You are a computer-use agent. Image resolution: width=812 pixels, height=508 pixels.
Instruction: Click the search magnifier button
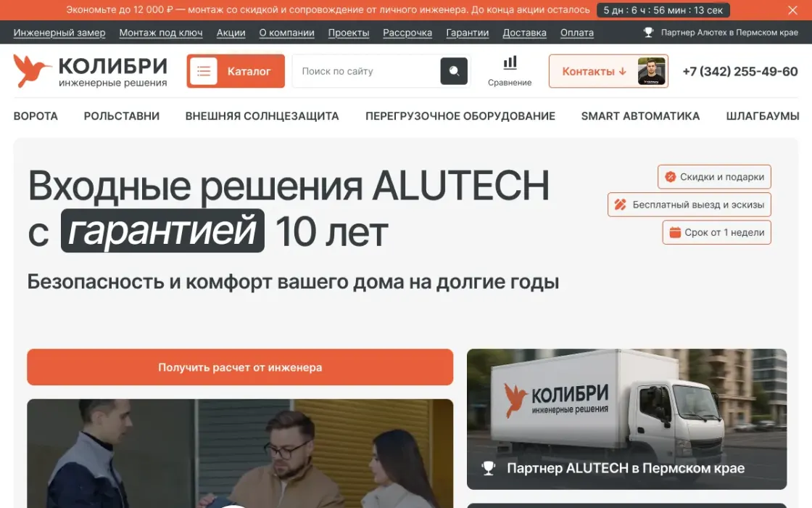pyautogui.click(x=454, y=71)
